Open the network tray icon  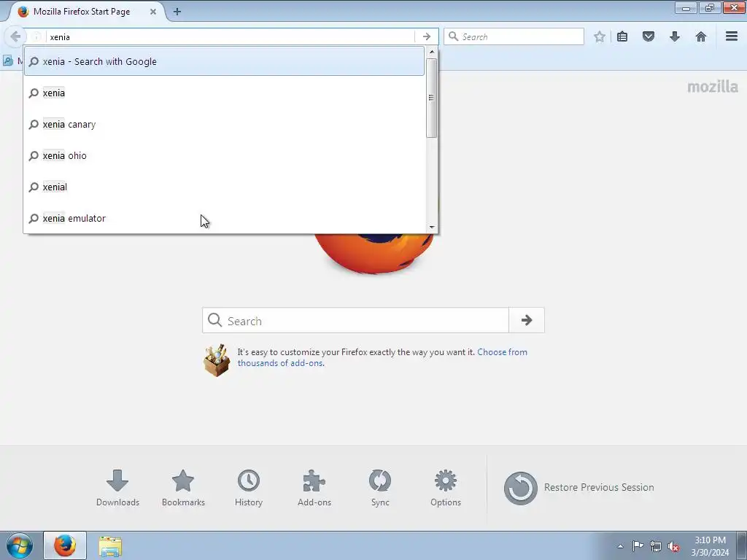[656, 546]
